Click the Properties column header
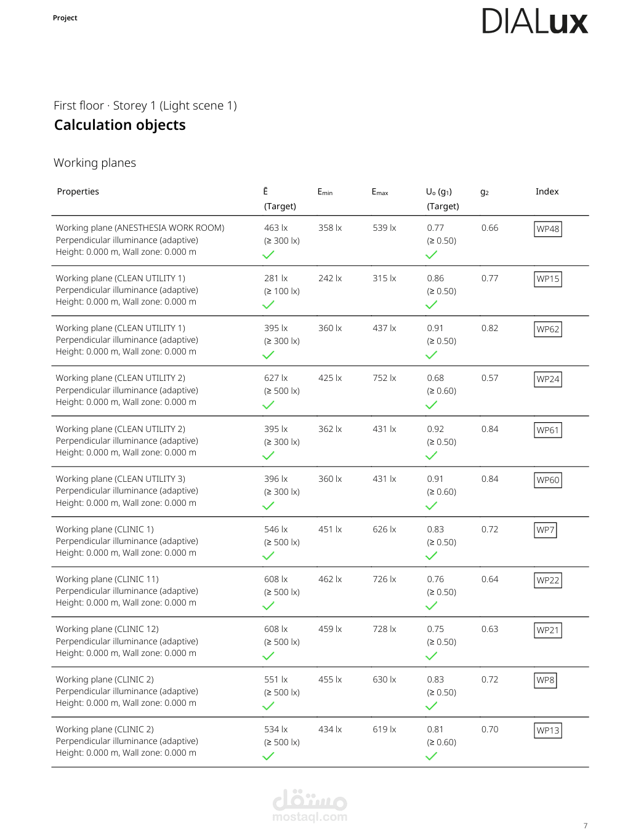620x840 pixels. pos(78,191)
